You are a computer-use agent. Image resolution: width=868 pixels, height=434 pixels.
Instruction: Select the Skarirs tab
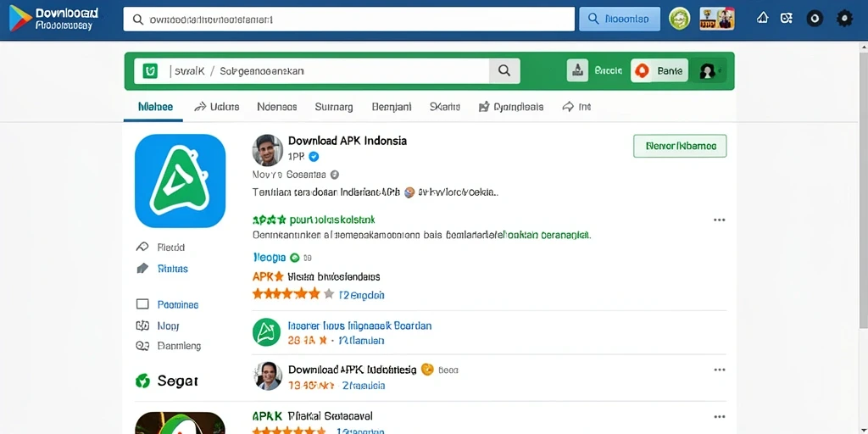pyautogui.click(x=444, y=107)
